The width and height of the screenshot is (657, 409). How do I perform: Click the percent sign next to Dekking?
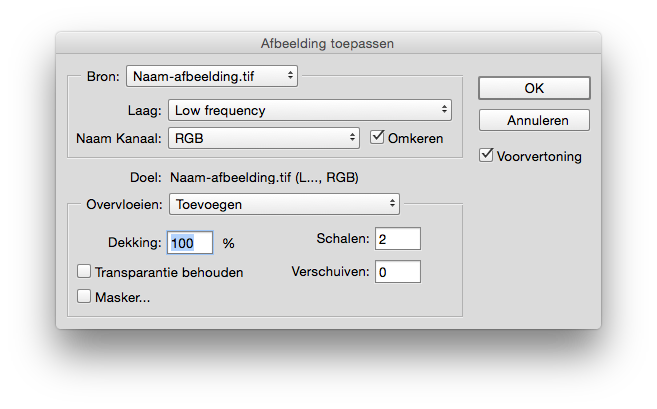point(228,243)
